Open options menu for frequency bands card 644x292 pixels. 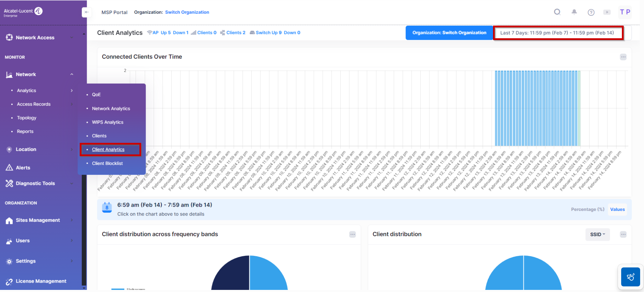[x=353, y=234]
